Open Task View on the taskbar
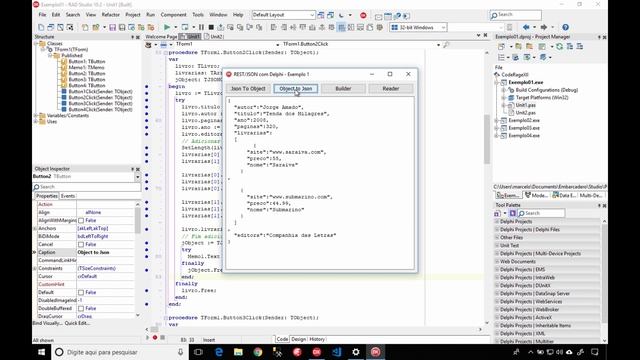This screenshot has height=360, width=640. click(198, 352)
